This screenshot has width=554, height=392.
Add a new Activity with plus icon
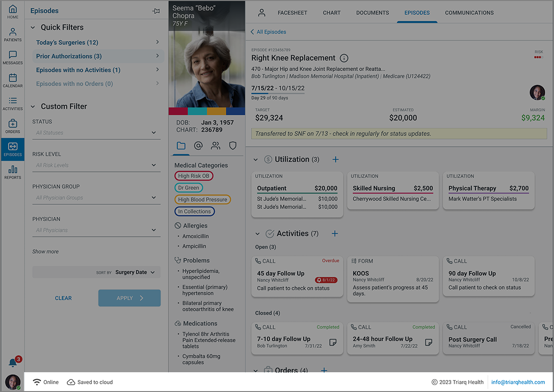(335, 234)
